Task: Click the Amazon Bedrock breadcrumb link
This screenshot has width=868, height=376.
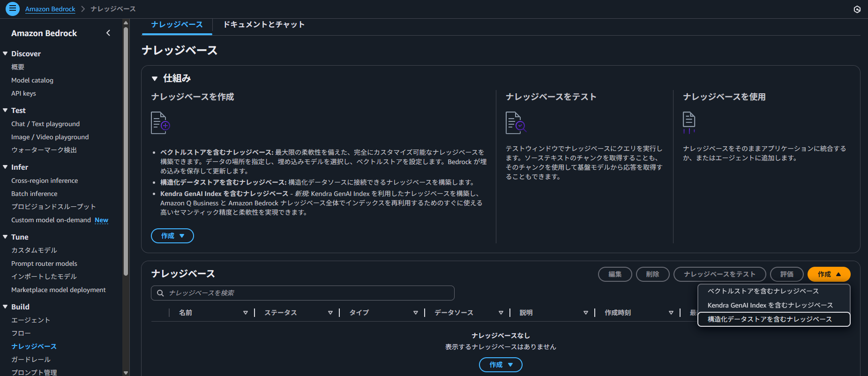Action: point(50,9)
